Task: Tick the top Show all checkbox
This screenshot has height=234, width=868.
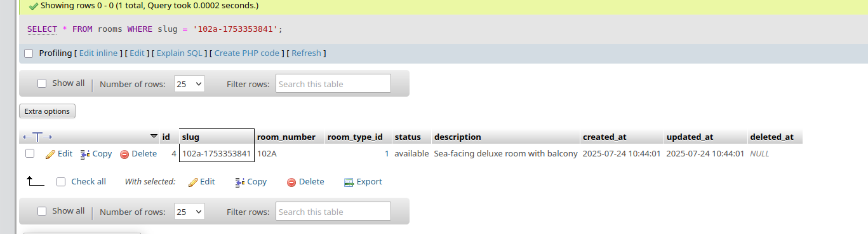Action: click(42, 83)
